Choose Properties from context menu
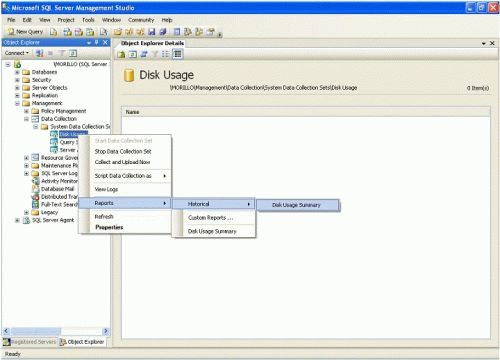The image size is (500, 360). 125,227
